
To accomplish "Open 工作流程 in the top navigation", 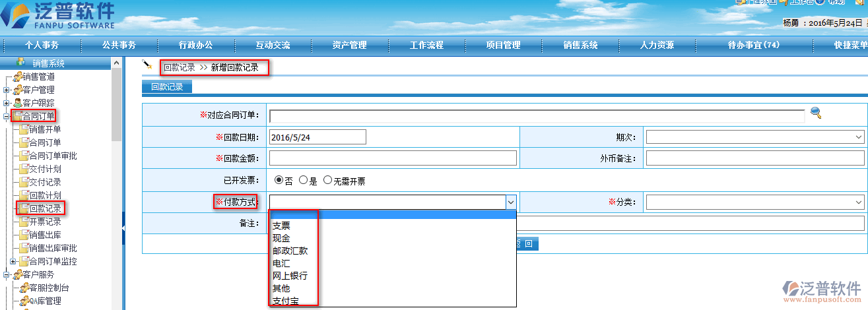I will [426, 46].
